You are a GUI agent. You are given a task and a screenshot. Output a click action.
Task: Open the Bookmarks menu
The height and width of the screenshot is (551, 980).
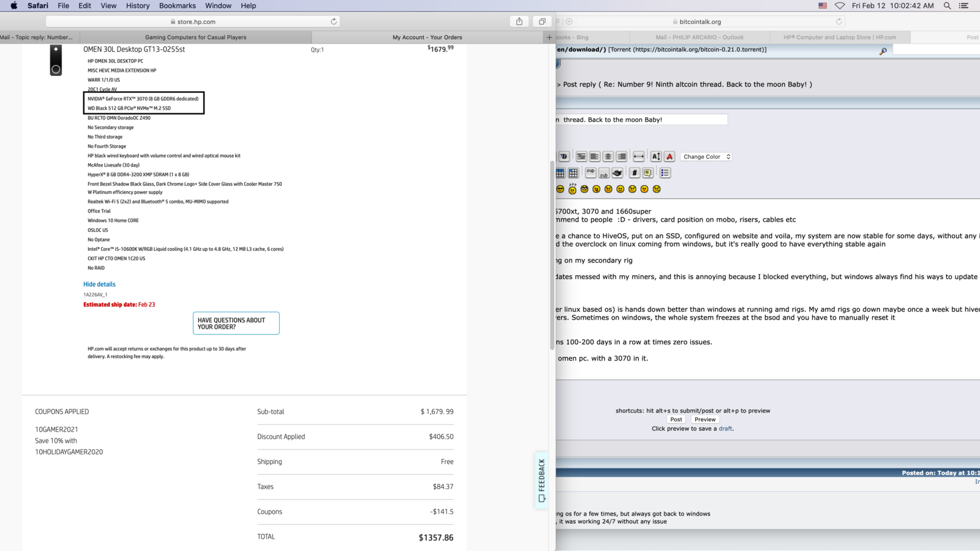tap(178, 6)
